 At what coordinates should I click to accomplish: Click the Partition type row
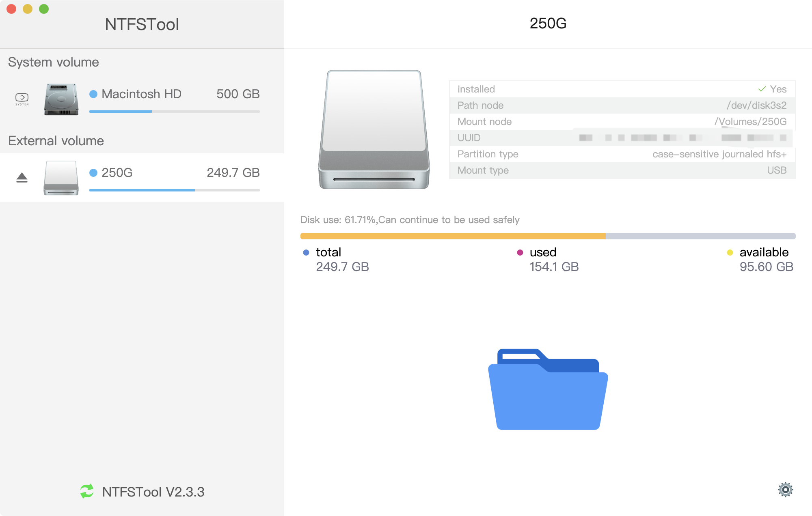click(x=622, y=154)
